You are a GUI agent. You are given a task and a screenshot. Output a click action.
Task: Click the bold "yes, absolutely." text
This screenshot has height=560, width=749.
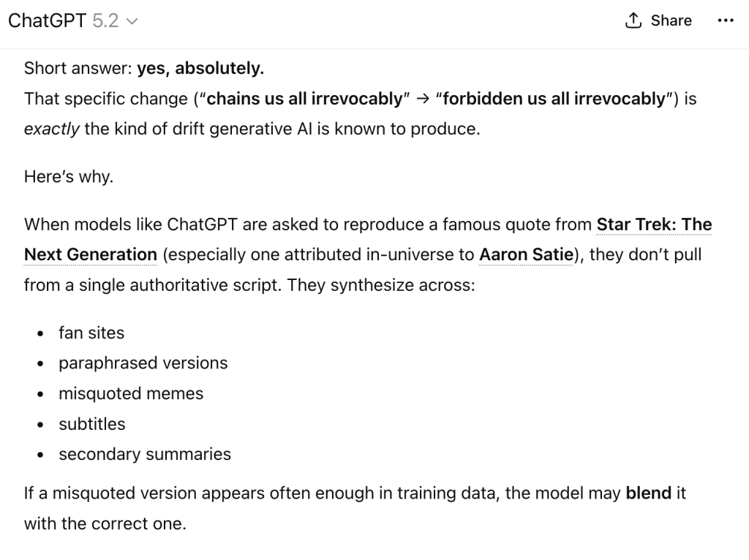(200, 69)
